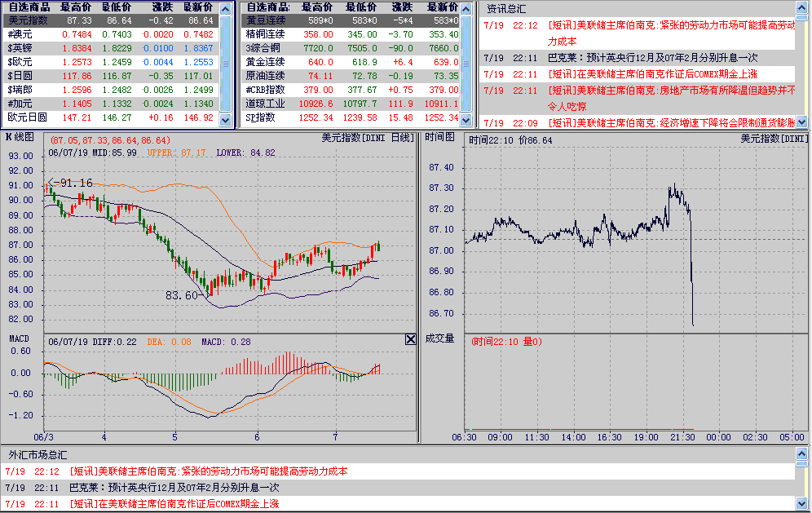This screenshot has width=812, height=513.
Task: Click the UPPER: 87.17 indicator value
Action: click(177, 153)
